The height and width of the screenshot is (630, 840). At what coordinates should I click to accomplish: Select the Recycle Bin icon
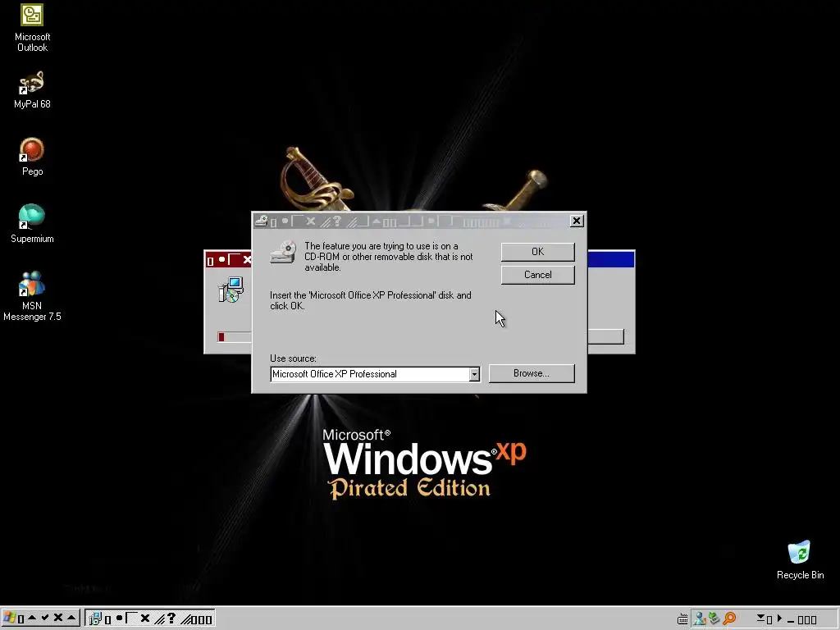tap(800, 559)
